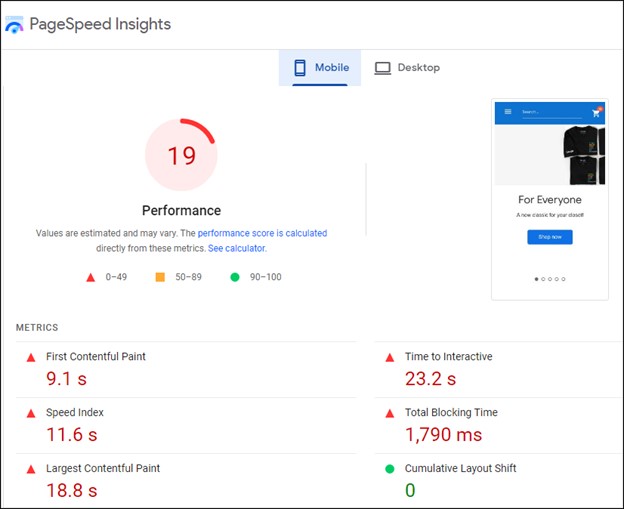Screen dimensions: 624x509
Task: Click the page screenshot thumbnail
Action: [550, 199]
